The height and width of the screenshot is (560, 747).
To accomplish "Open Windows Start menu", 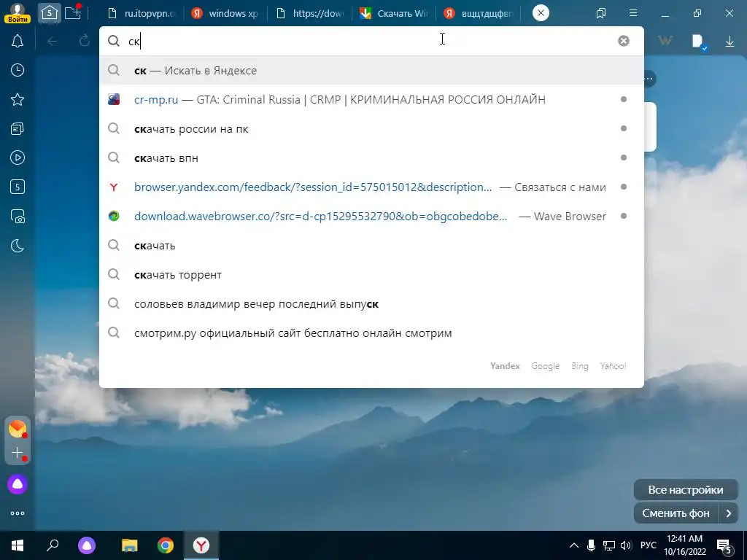I will coord(18,545).
